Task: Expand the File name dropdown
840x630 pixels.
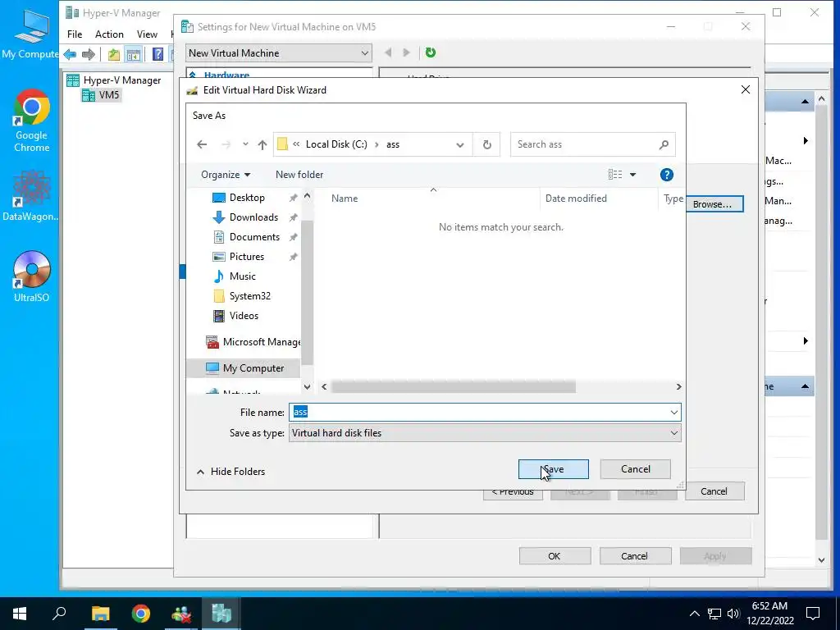Action: (674, 413)
